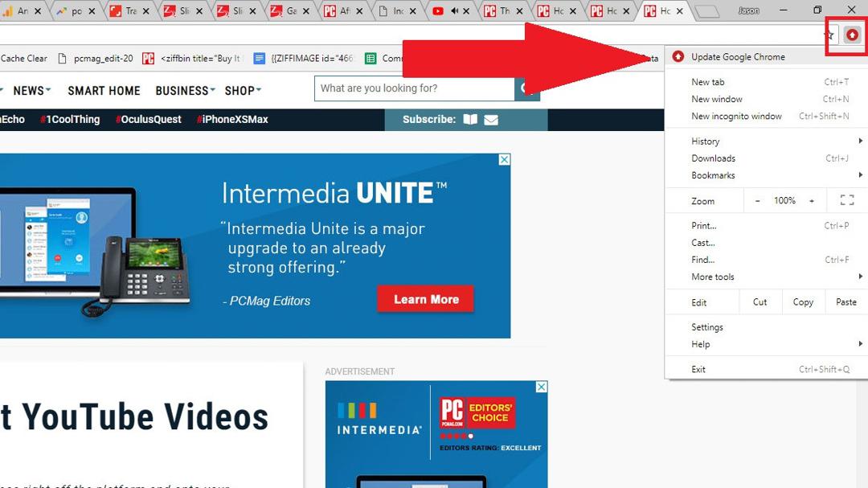868x488 pixels.
Task: Select New window menu item
Action: click(766, 99)
